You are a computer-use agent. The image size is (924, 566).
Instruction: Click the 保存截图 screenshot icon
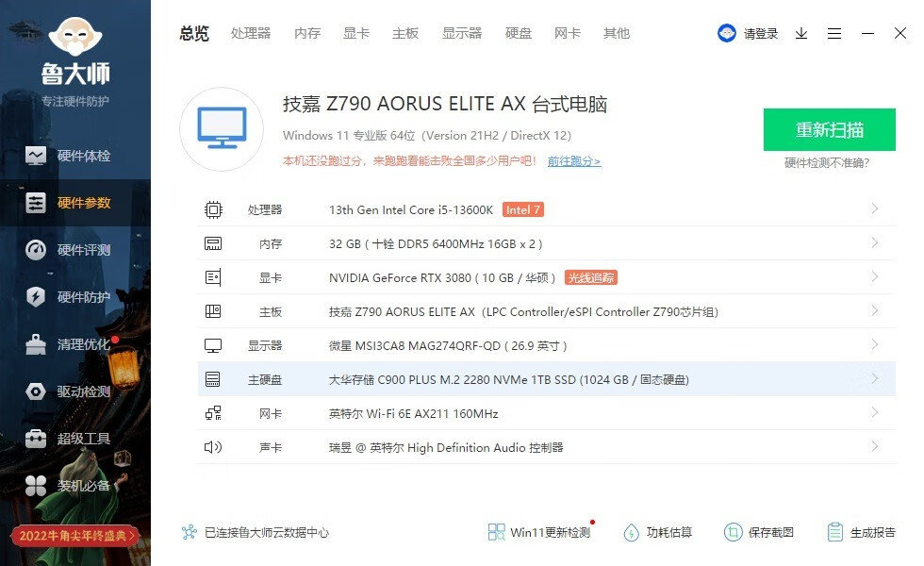[x=734, y=532]
